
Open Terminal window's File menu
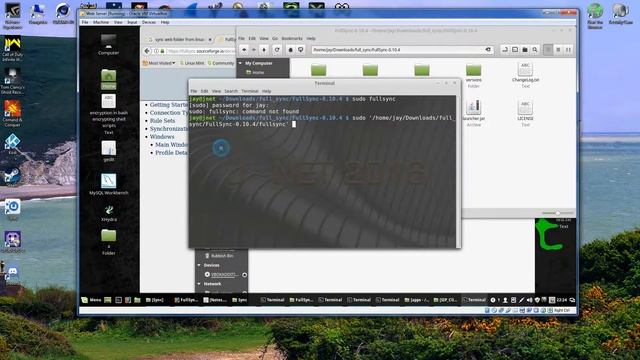194,91
